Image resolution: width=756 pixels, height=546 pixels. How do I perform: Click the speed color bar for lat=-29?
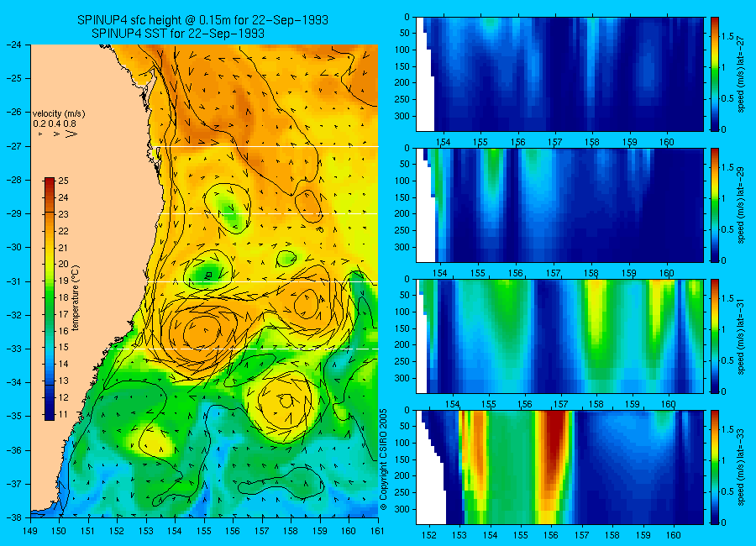714,206
